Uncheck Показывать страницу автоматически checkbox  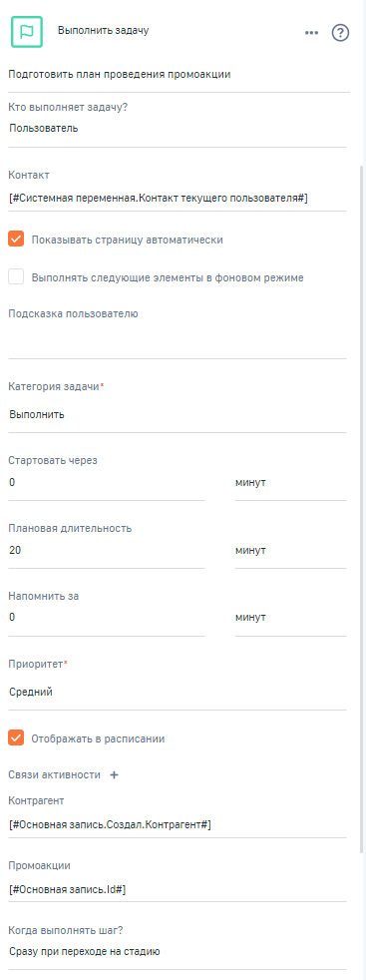point(16,239)
